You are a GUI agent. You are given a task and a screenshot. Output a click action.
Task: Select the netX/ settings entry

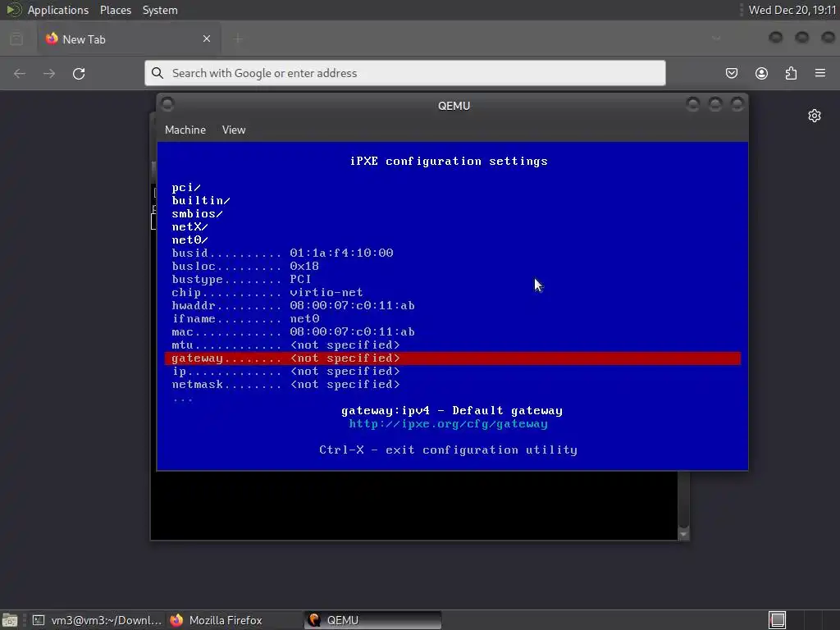(189, 226)
